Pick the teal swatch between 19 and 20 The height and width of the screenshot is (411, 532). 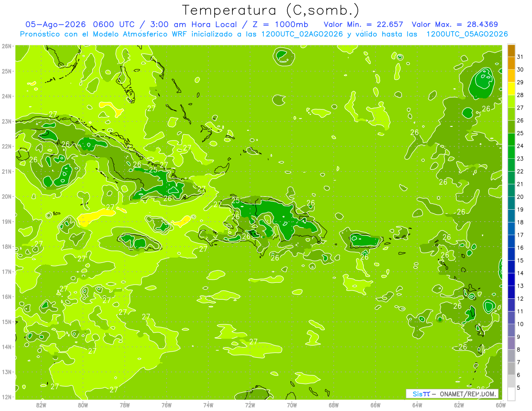tap(511, 203)
